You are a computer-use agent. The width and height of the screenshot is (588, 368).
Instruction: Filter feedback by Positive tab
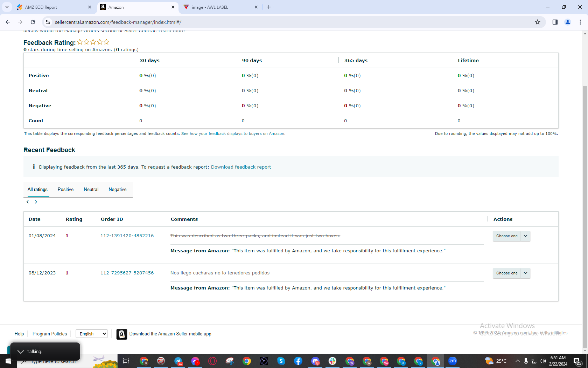point(65,190)
